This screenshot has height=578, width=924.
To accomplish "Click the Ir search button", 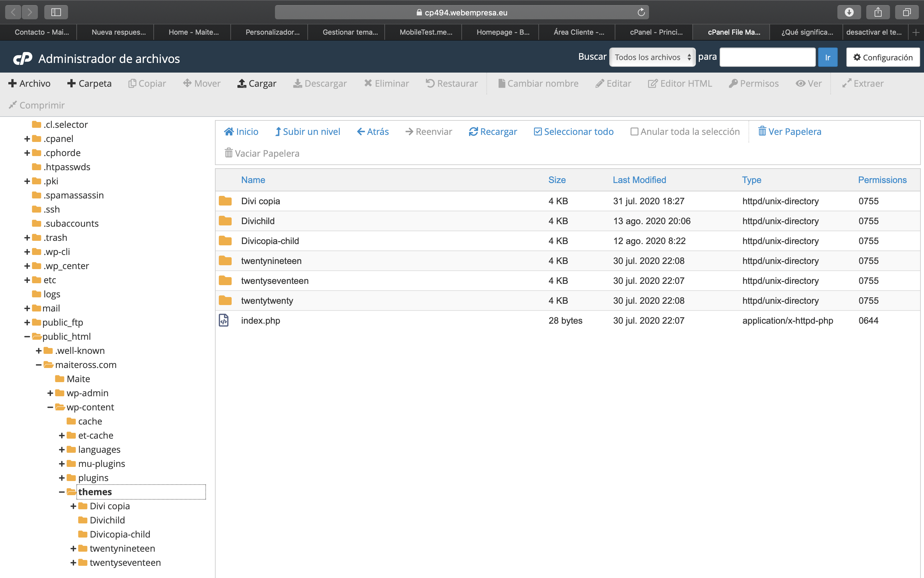I will pos(827,57).
